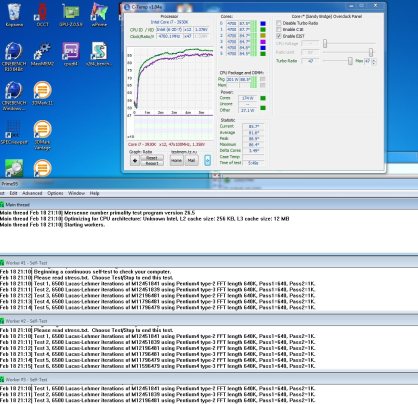Viewport: 418px width, 404px height.
Task: Click the Power Cores green swatch
Action: pos(263,98)
